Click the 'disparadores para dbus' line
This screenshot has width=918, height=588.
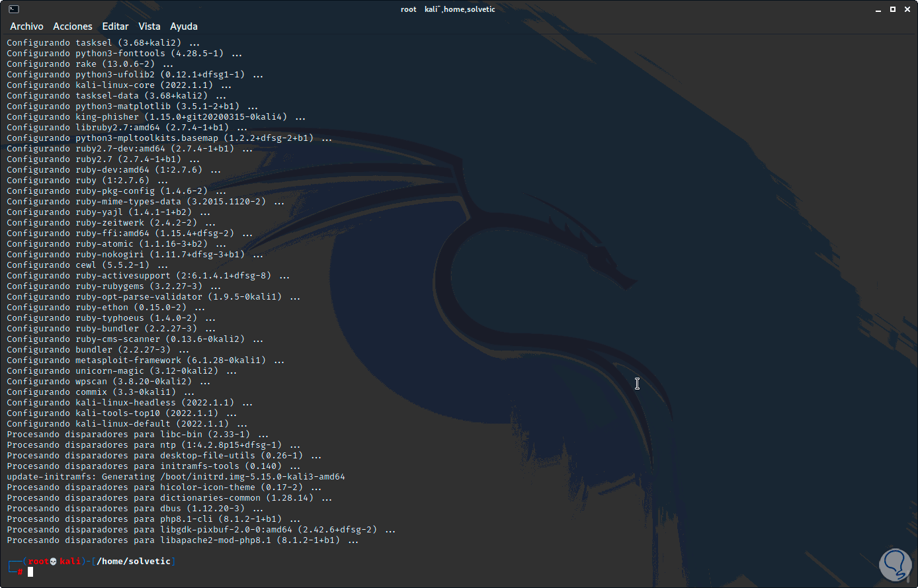[x=135, y=509]
